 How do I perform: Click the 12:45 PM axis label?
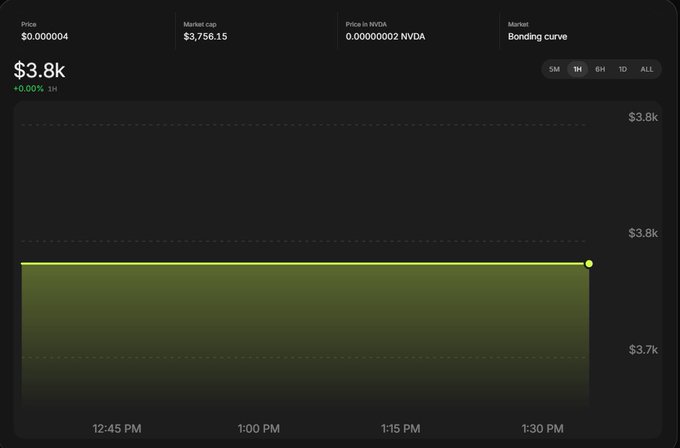(x=117, y=428)
